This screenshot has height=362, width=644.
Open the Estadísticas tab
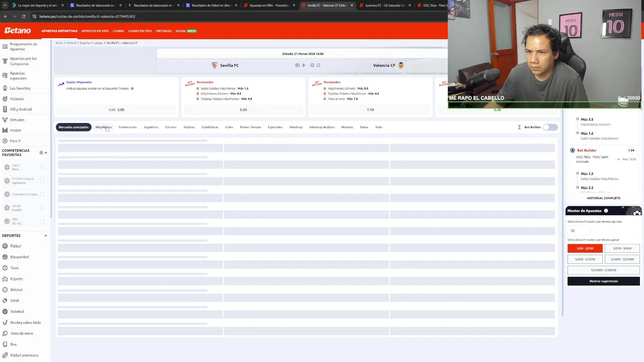(210, 127)
